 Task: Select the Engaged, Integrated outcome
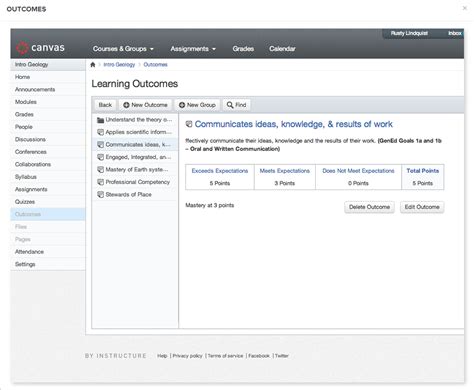(135, 157)
